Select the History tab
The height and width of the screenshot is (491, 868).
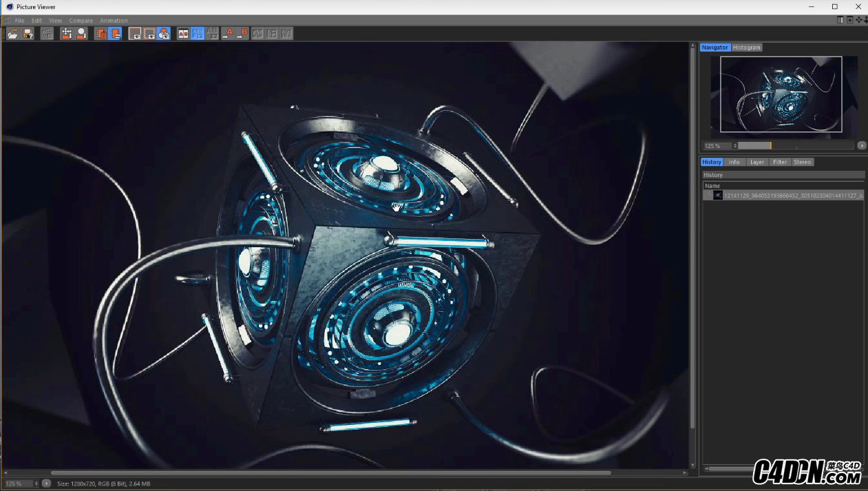pyautogui.click(x=712, y=162)
